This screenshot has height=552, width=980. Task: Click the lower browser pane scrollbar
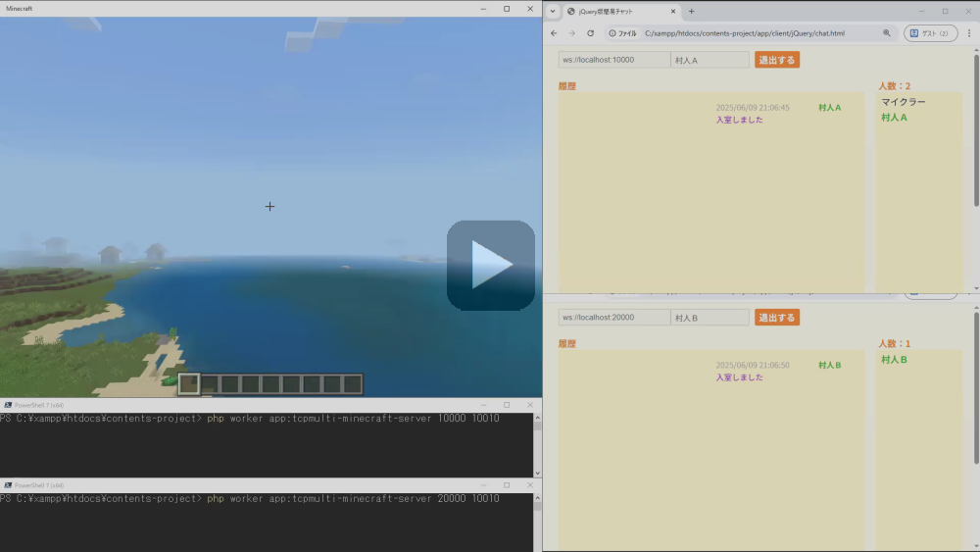pos(976,389)
